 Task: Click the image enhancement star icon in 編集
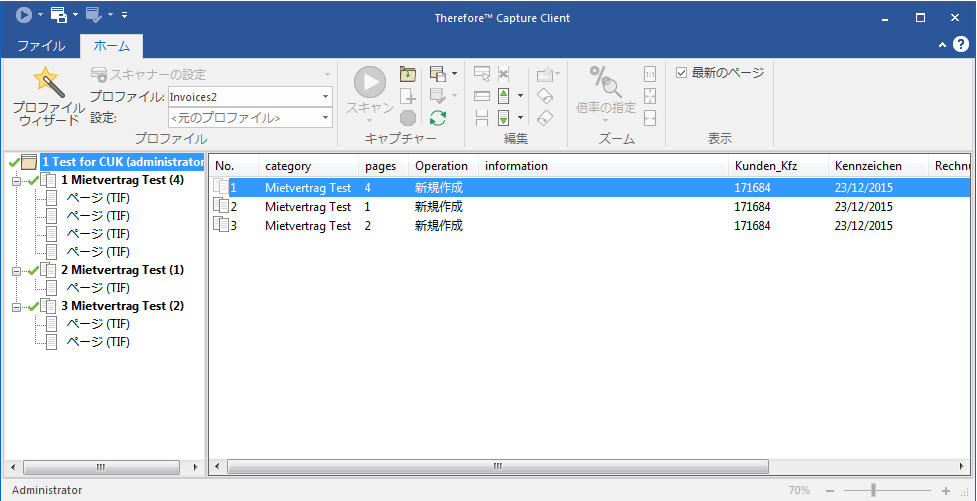[x=545, y=74]
